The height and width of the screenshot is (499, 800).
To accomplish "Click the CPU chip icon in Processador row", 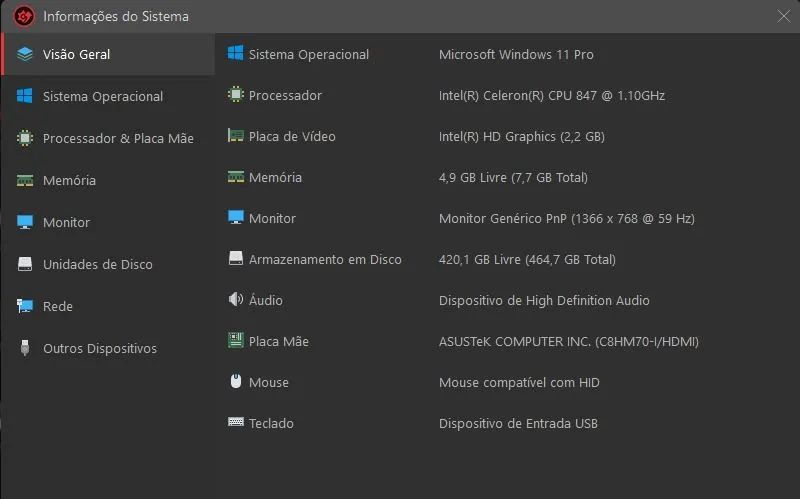I will tap(235, 94).
